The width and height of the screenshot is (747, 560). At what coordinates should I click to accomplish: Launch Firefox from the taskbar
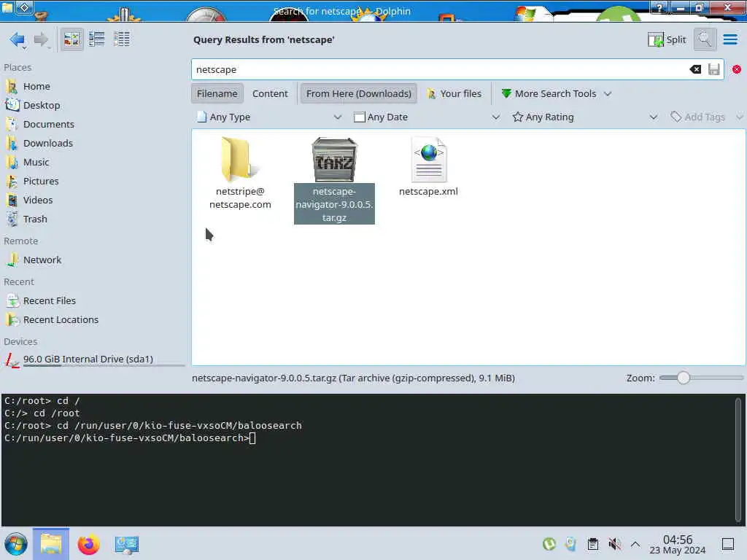click(88, 544)
